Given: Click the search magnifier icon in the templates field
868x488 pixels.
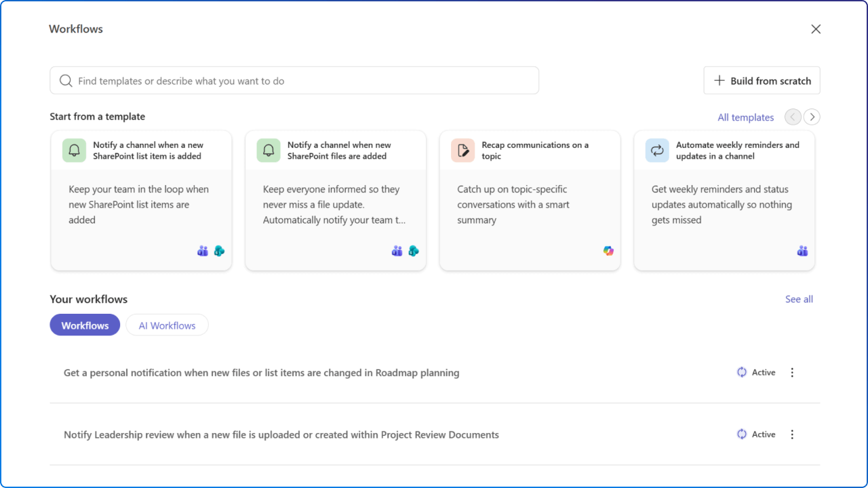Looking at the screenshot, I should (x=65, y=80).
